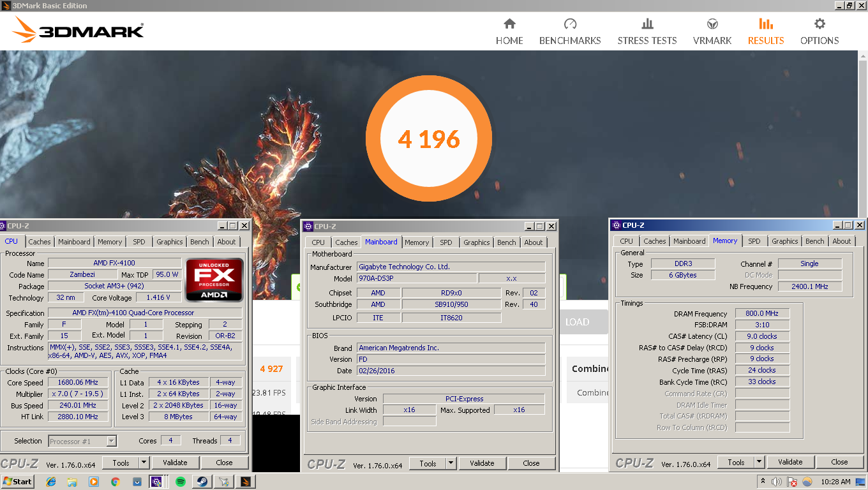
Task: Open the Benchmarks section in 3DMark
Action: pyautogui.click(x=570, y=32)
